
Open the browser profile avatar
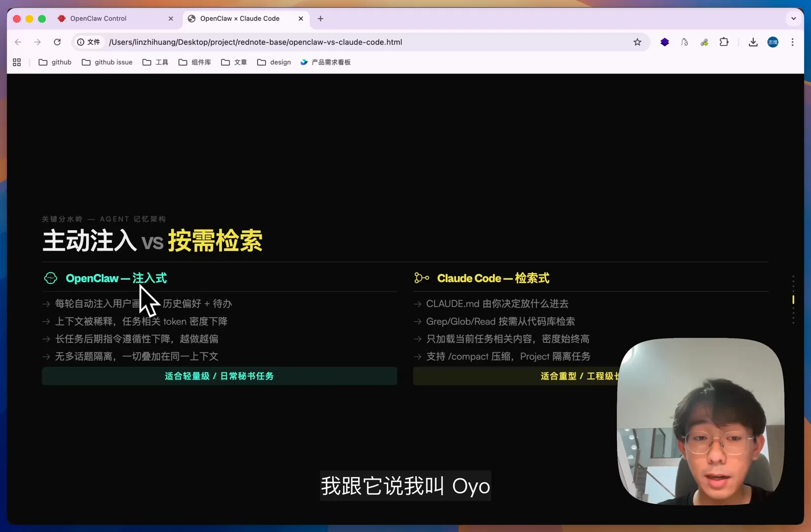pos(772,42)
